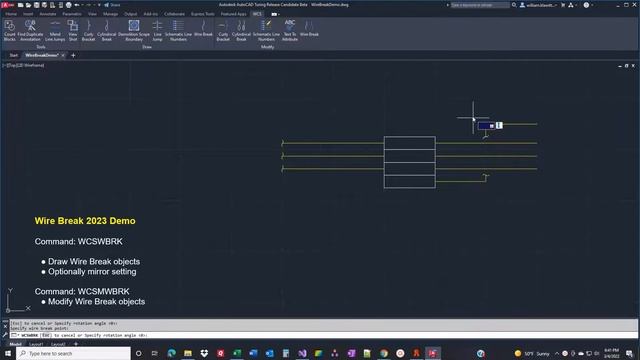Select the Line Jump draw tool
The image size is (640, 360).
point(157,31)
